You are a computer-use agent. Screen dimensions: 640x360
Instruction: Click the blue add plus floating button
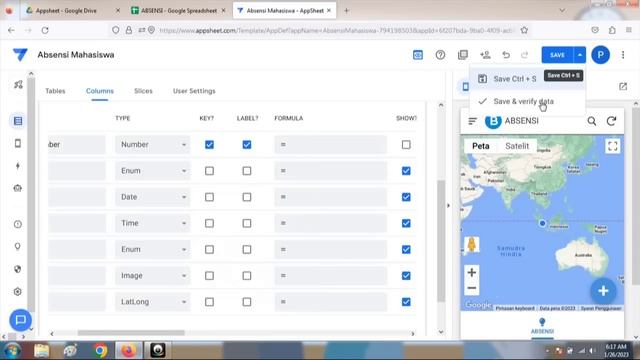pyautogui.click(x=603, y=291)
